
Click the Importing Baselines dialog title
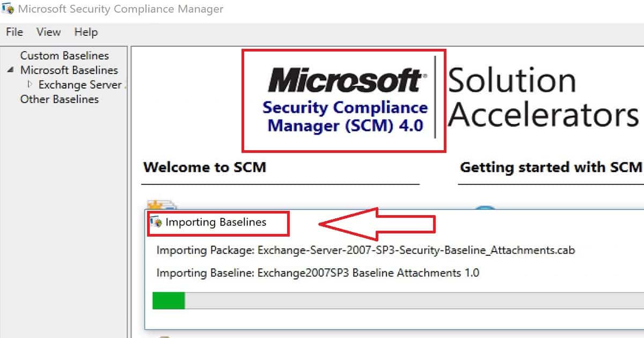(x=216, y=222)
